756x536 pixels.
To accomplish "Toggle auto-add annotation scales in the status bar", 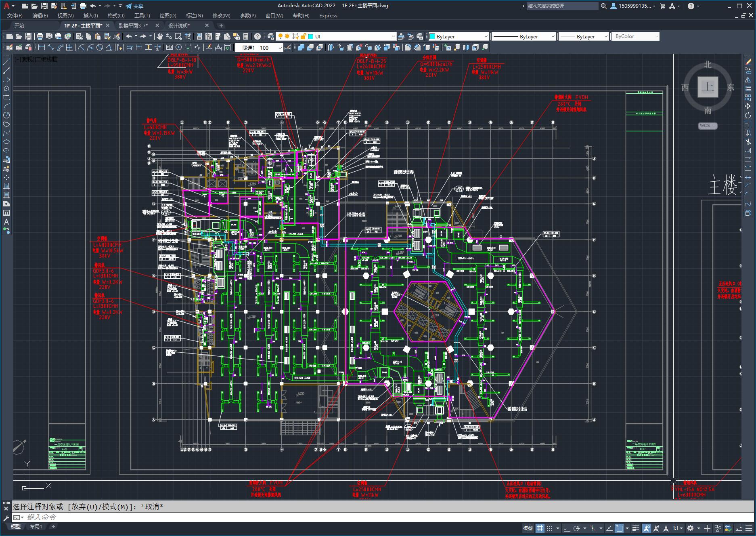I will (656, 528).
